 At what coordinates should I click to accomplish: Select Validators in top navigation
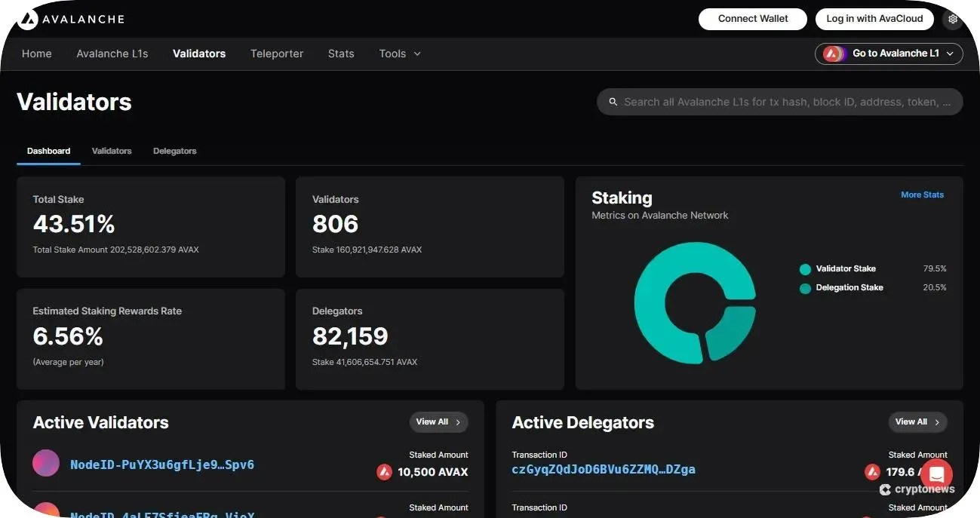(199, 54)
